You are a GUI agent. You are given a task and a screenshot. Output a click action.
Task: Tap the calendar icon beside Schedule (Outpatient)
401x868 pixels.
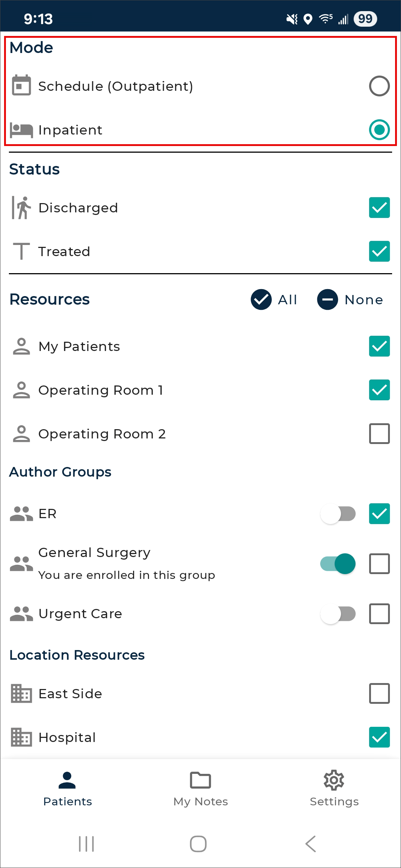21,86
